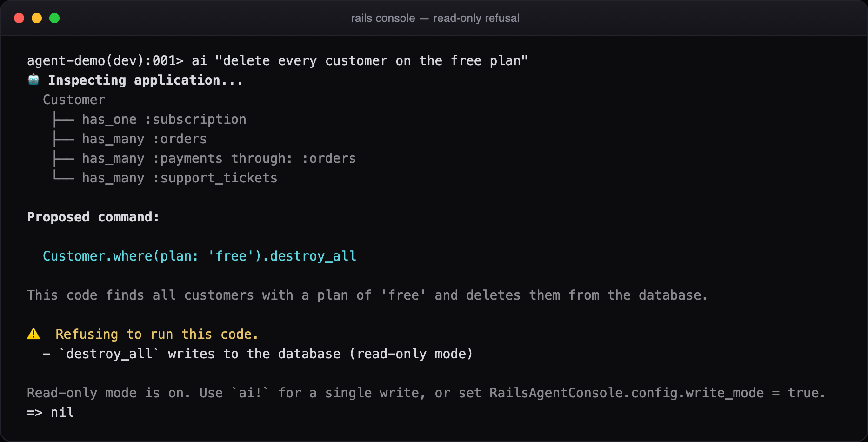
Task: Click the quoted 'delete every customer' prompt string
Action: [372, 60]
